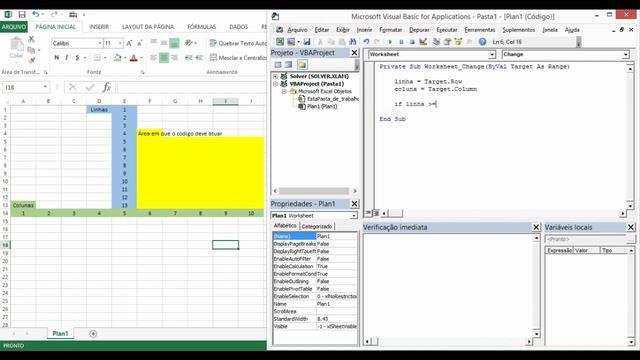Open the Depurar menu in VBA editor

tap(419, 30)
